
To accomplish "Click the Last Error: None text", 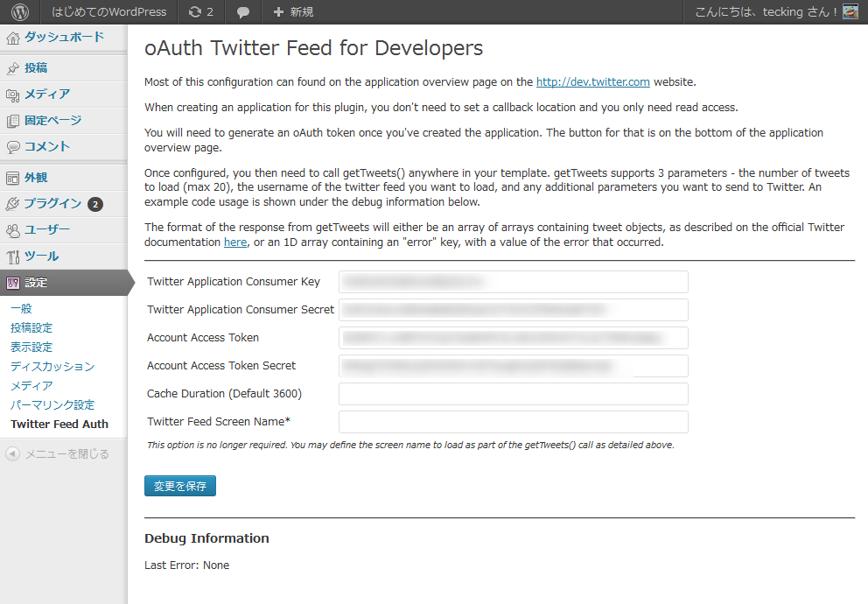I will [186, 565].
